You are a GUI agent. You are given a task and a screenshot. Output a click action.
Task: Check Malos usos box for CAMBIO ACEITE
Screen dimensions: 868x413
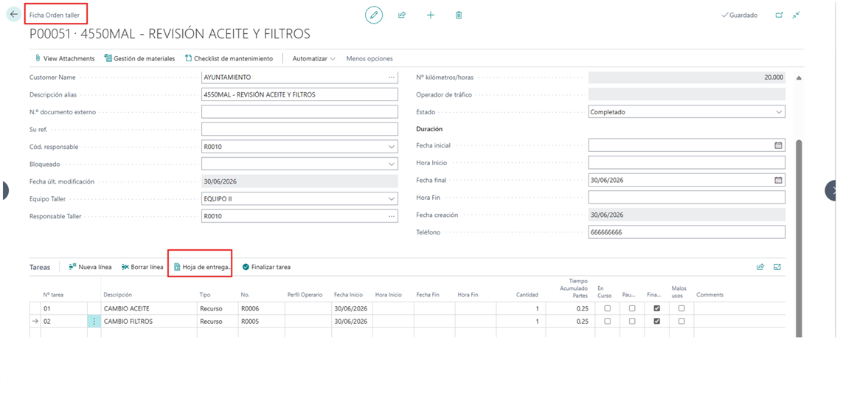[x=681, y=308]
